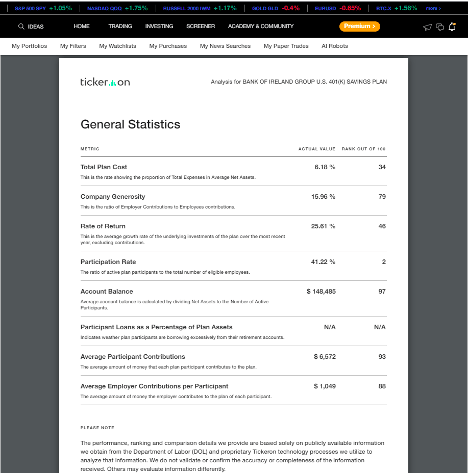
Task: Click the $ 1,049 employer contribution value
Action: click(x=325, y=386)
